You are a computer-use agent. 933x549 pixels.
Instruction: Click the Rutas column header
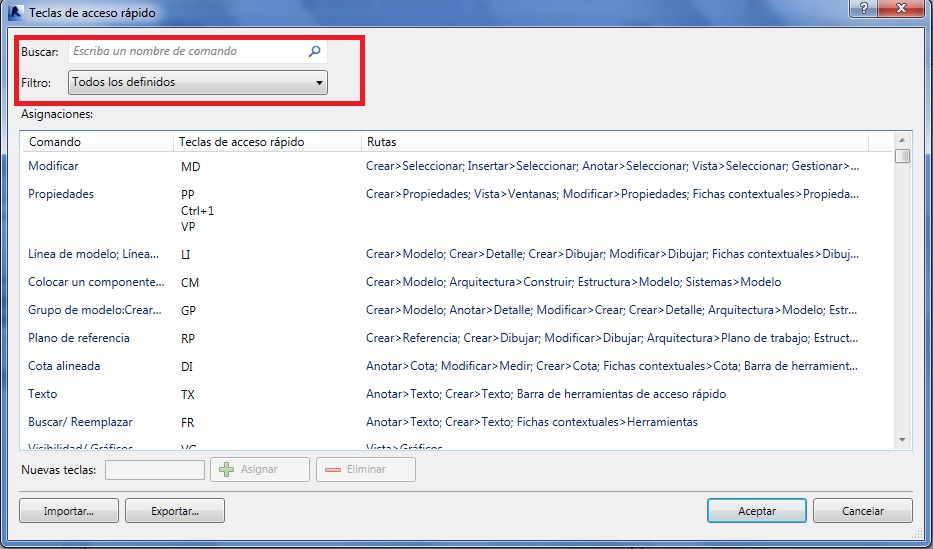[613, 142]
